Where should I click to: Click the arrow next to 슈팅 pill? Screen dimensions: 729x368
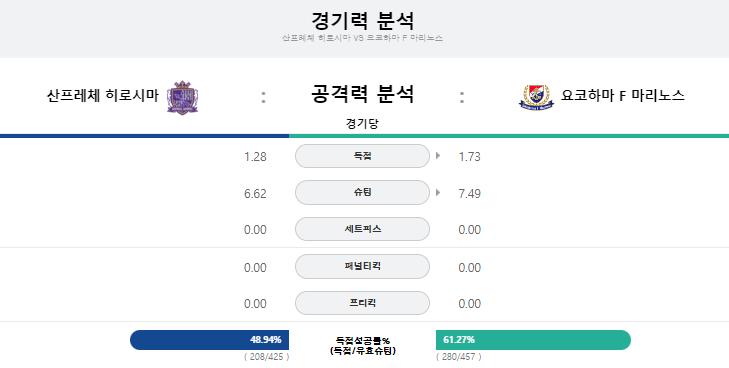click(437, 192)
